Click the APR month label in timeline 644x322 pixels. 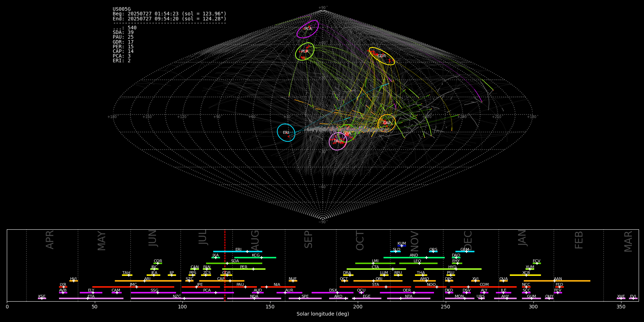point(50,240)
